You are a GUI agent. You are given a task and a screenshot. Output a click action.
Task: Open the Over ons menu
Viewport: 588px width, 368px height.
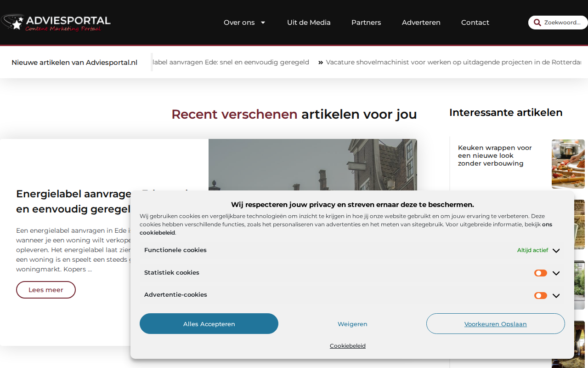pos(239,23)
